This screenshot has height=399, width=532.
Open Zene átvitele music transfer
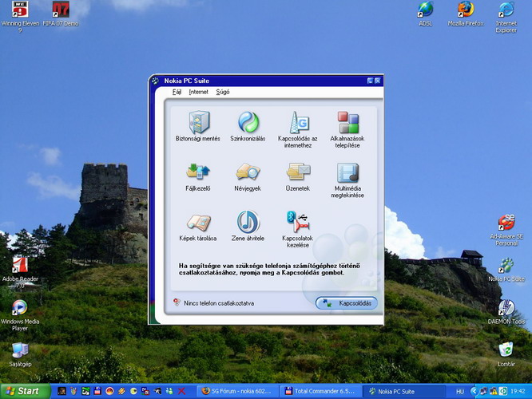(248, 223)
